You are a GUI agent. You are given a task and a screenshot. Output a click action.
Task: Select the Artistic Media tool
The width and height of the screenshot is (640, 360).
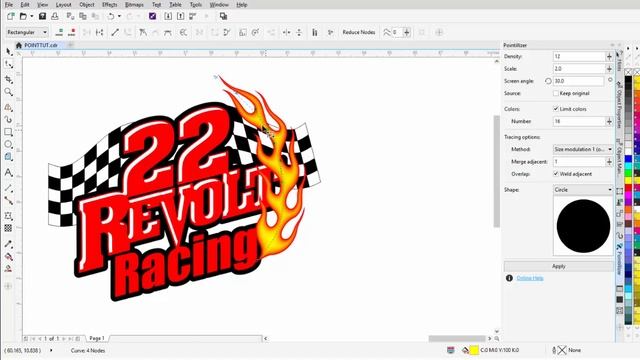click(9, 119)
